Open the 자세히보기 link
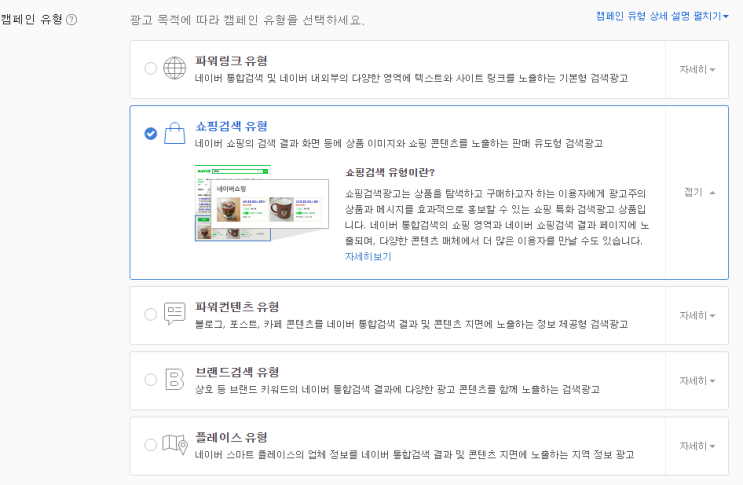Viewport: 743px width, 485px height. tap(368, 257)
